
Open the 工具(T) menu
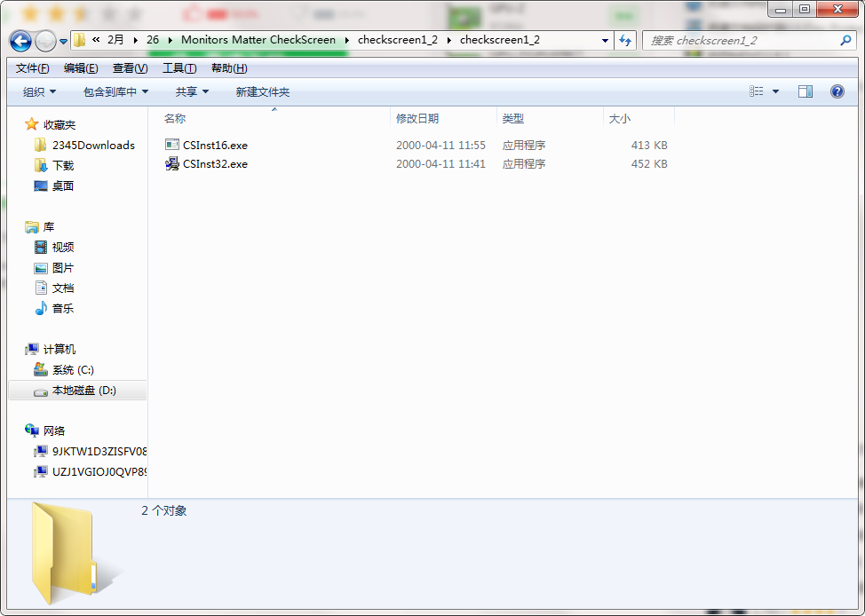(179, 67)
